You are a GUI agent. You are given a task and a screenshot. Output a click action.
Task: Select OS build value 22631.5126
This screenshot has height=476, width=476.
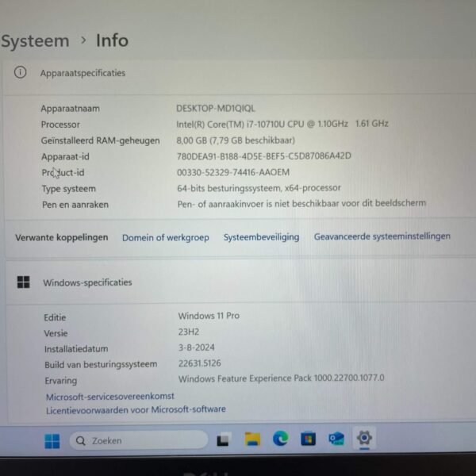coord(200,363)
